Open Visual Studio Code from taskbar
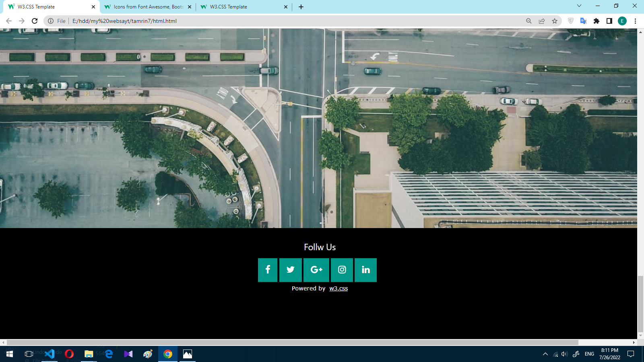This screenshot has height=362, width=644. pyautogui.click(x=50, y=354)
